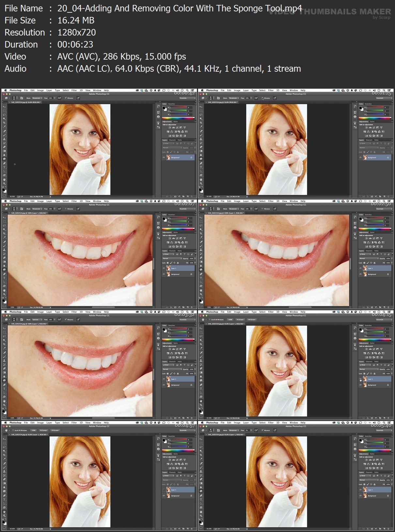Select the Crop tool in the 00:00:42 frame

pos(4,123)
